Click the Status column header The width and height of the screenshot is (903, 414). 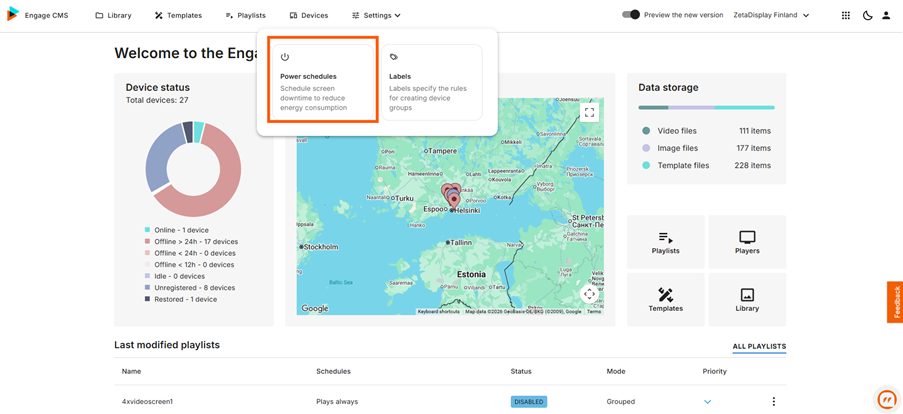pos(521,371)
